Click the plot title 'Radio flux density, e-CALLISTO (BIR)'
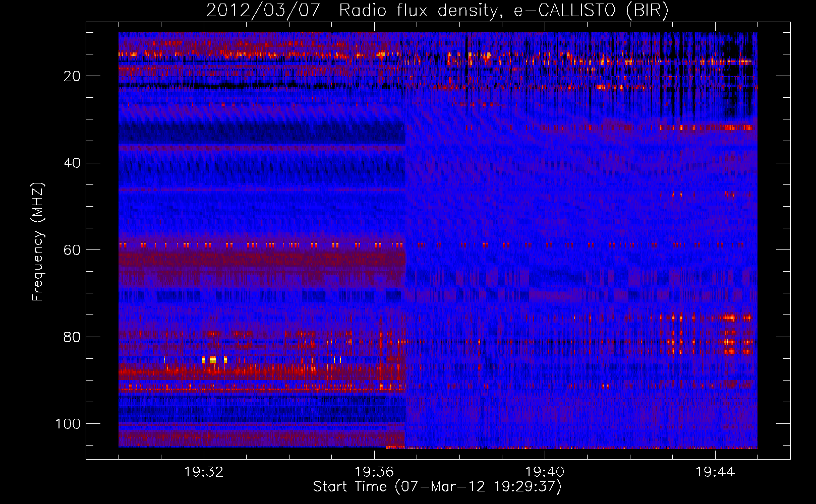816x504 pixels. point(503,10)
